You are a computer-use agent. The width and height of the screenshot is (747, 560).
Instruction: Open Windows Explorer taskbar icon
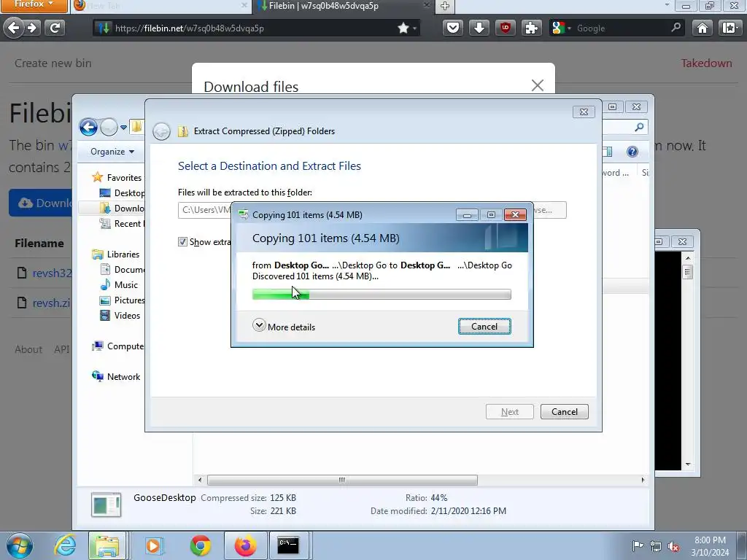pos(107,545)
